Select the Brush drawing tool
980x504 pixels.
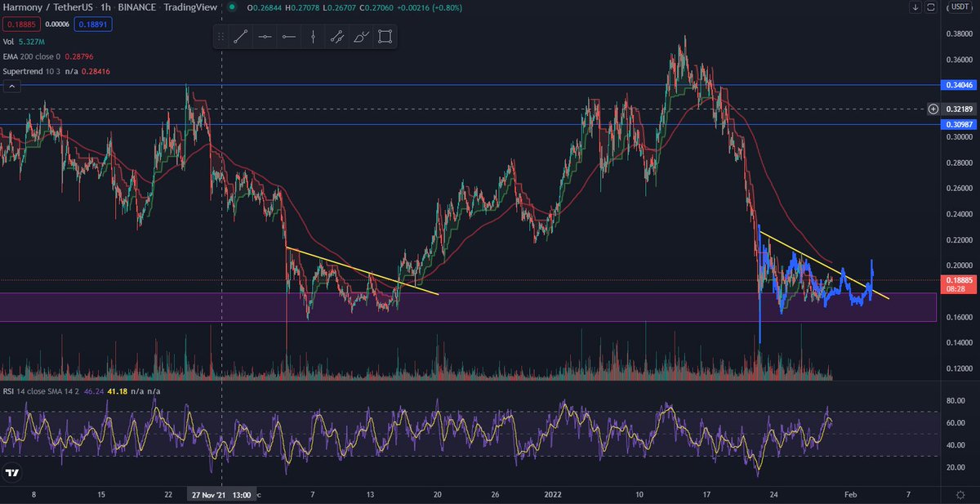click(x=360, y=36)
